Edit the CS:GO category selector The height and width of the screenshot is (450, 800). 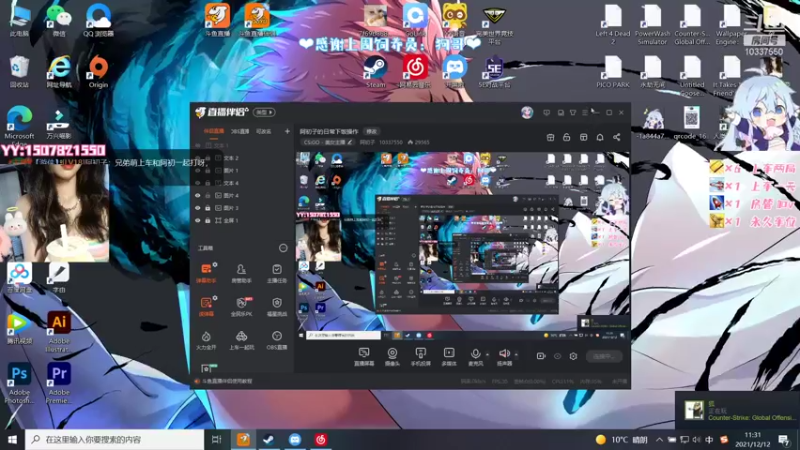(327, 142)
